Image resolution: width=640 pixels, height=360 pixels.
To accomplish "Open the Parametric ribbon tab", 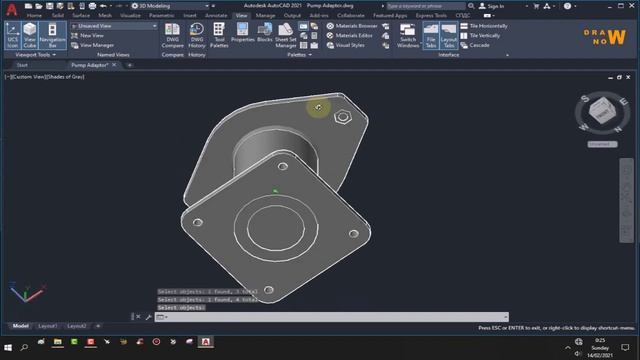I will pyautogui.click(x=162, y=16).
